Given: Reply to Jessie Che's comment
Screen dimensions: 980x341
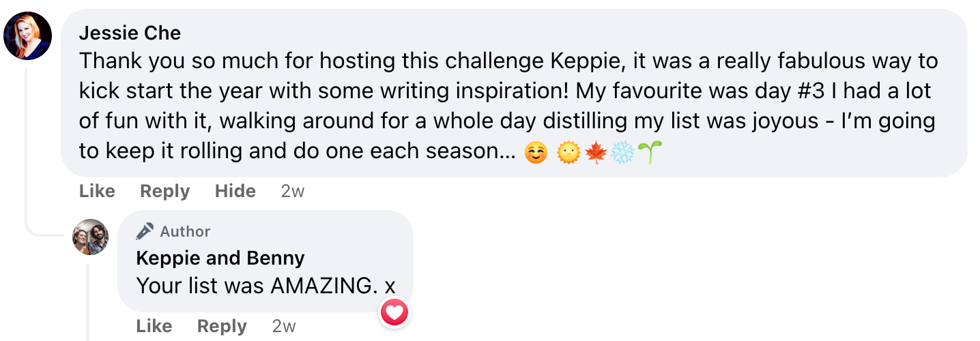Looking at the screenshot, I should [164, 192].
